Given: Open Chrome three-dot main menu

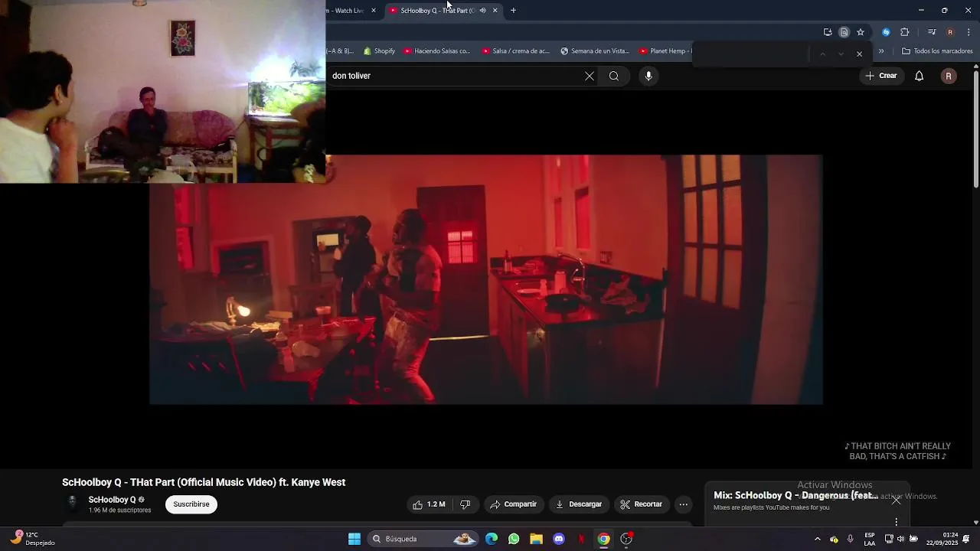Looking at the screenshot, I should pos(969,32).
